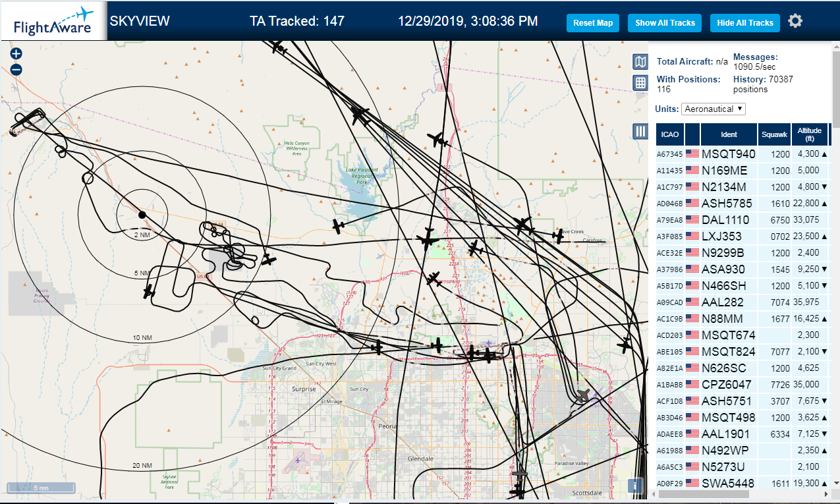
Task: Open the Units dropdown
Action: (x=714, y=109)
